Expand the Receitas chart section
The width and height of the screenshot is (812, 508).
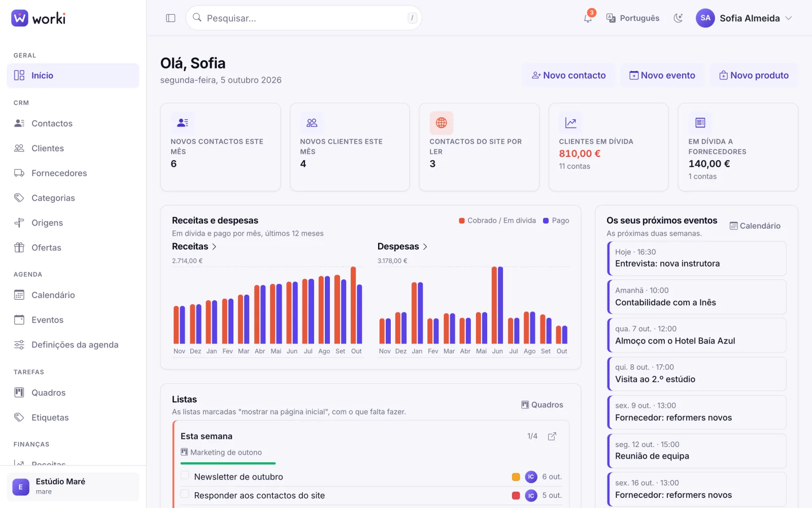tap(194, 246)
